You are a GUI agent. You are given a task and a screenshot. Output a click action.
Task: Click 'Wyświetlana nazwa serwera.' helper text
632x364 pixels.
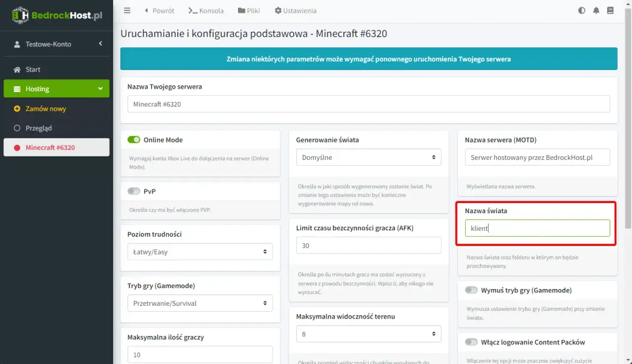tap(501, 186)
